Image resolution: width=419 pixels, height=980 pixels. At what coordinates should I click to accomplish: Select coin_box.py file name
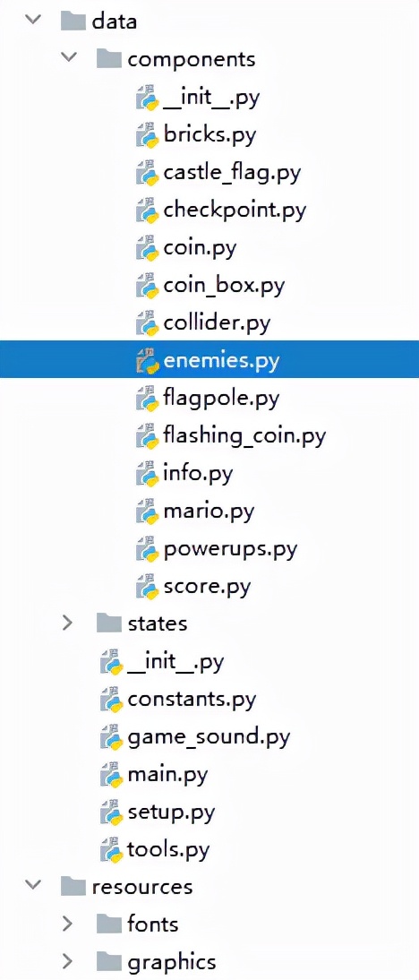(224, 287)
